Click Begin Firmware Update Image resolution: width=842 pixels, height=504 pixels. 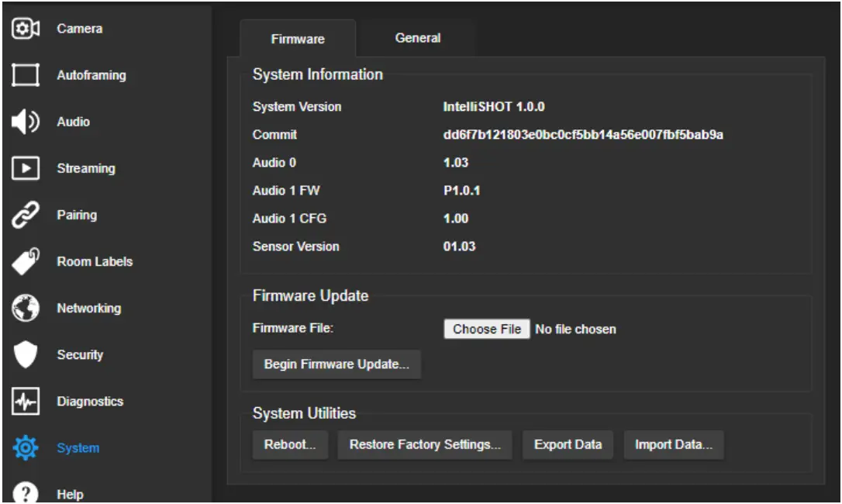(336, 364)
